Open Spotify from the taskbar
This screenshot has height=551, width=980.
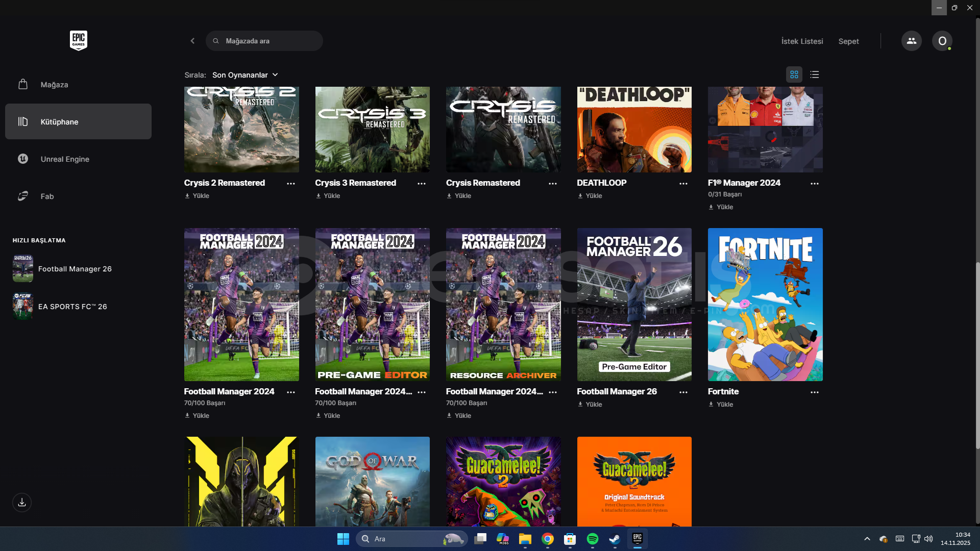point(592,539)
